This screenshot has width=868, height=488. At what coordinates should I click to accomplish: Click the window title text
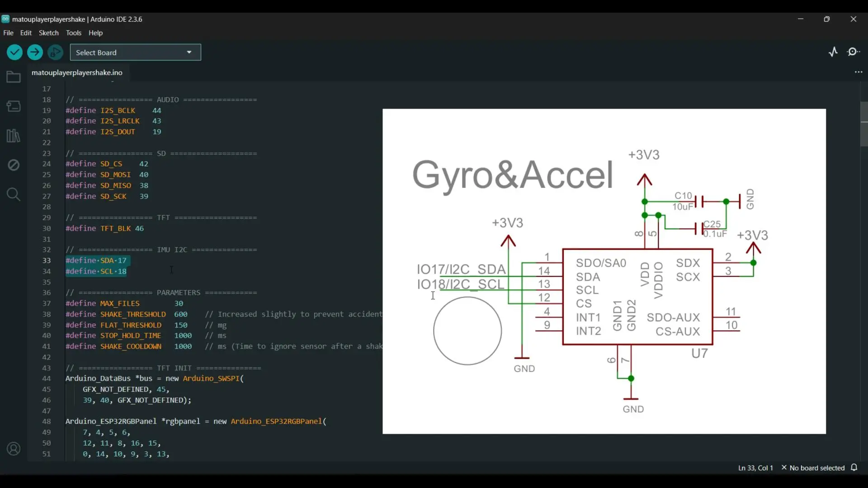(x=77, y=19)
